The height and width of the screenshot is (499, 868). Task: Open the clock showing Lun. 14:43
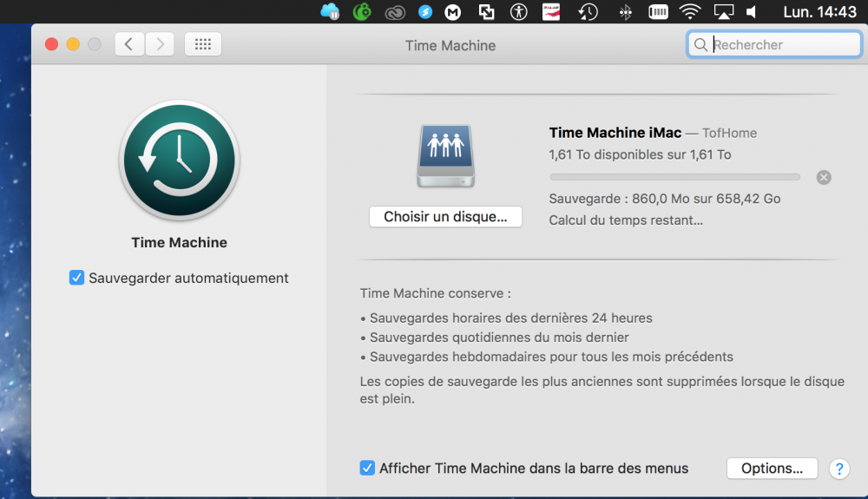[x=820, y=11]
